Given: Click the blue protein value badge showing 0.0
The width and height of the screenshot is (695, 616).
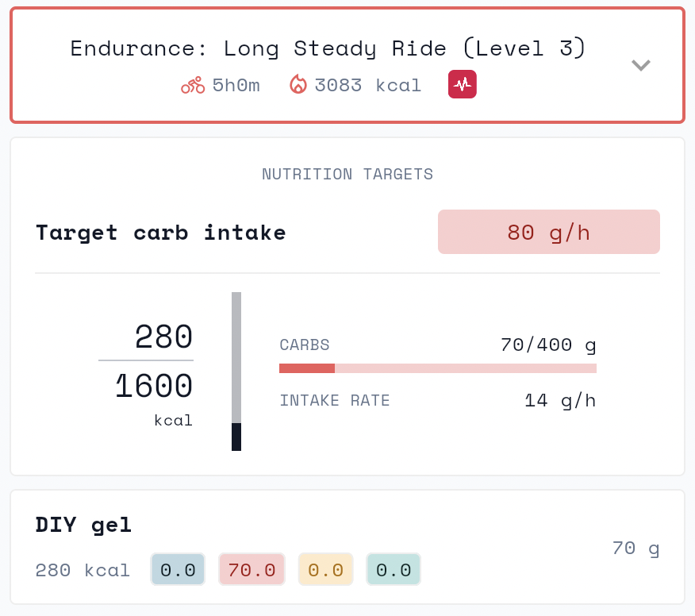Looking at the screenshot, I should [178, 569].
